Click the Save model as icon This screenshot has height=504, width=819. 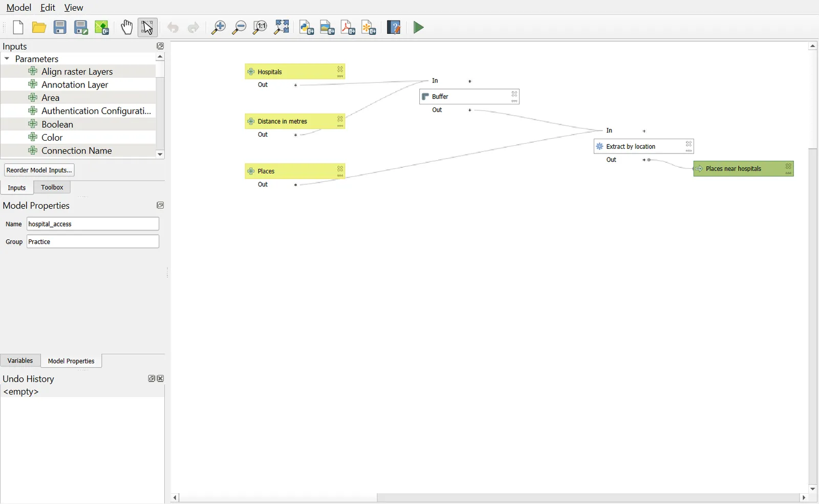pyautogui.click(x=81, y=28)
